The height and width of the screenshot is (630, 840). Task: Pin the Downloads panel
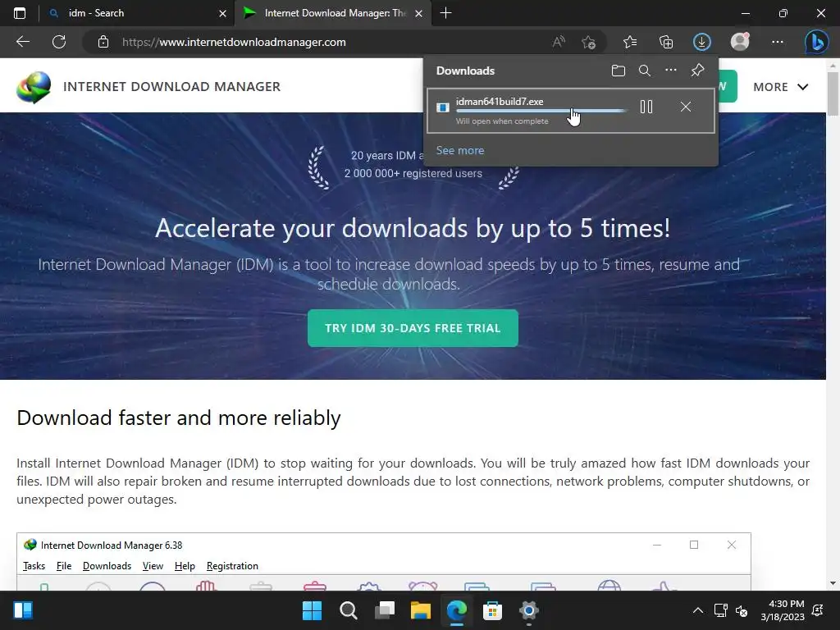(697, 71)
